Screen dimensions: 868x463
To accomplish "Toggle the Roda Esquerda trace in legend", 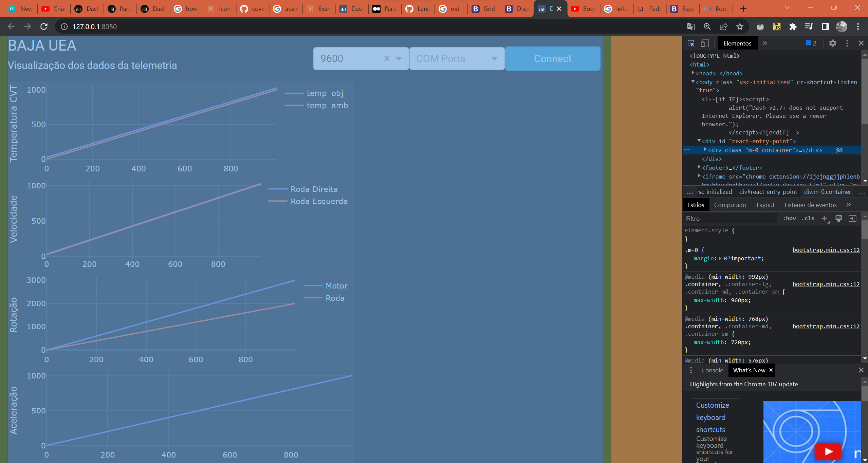I will coord(308,201).
